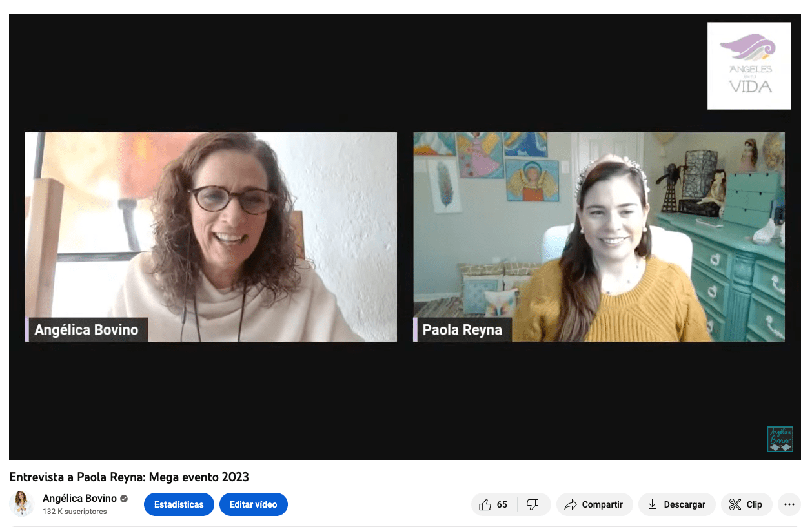Click the thumbs-up like icon
This screenshot has height=527, width=812.
[x=485, y=504]
